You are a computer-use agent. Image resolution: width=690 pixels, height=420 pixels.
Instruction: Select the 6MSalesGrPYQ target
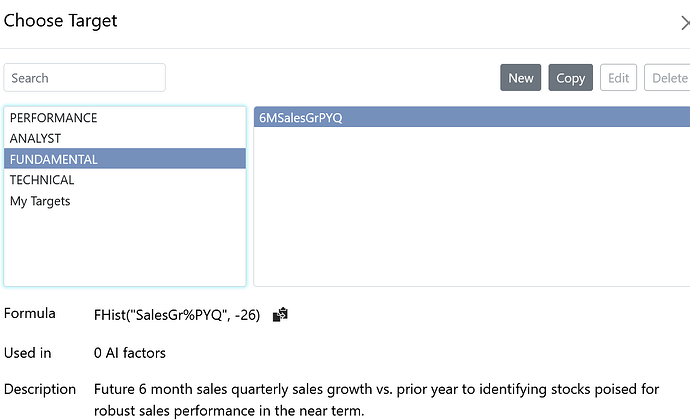301,118
